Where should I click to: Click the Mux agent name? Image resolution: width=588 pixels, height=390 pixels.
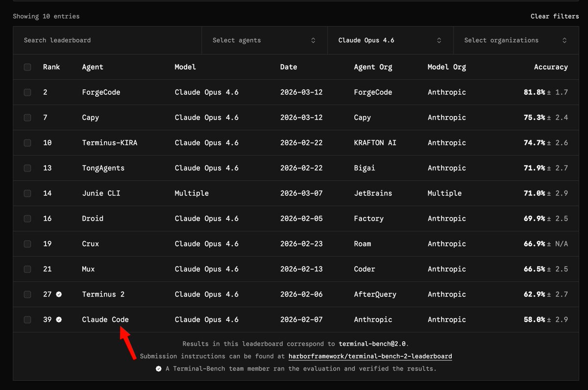tap(89, 269)
